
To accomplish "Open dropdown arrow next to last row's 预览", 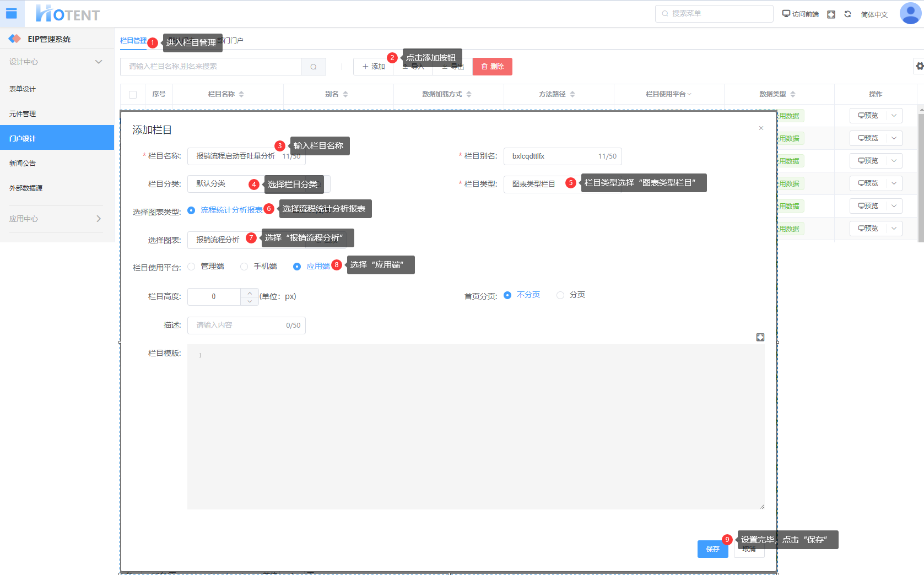I will 894,229.
